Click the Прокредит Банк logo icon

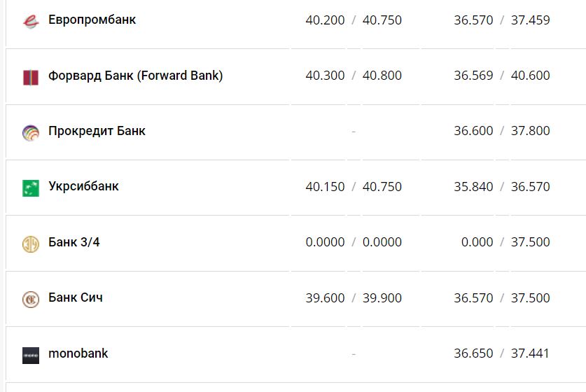pos(30,132)
